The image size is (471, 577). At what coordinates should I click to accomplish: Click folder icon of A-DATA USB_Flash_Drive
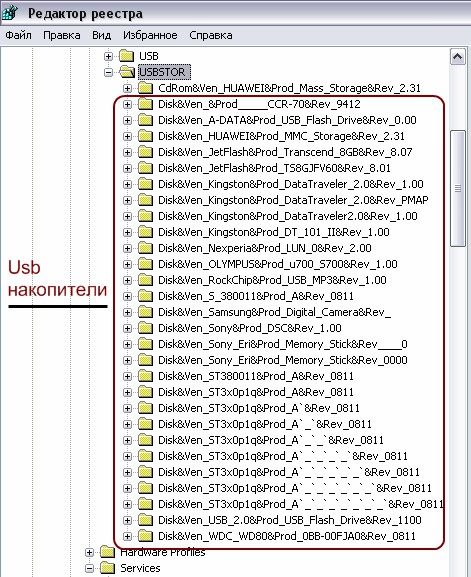(146, 120)
